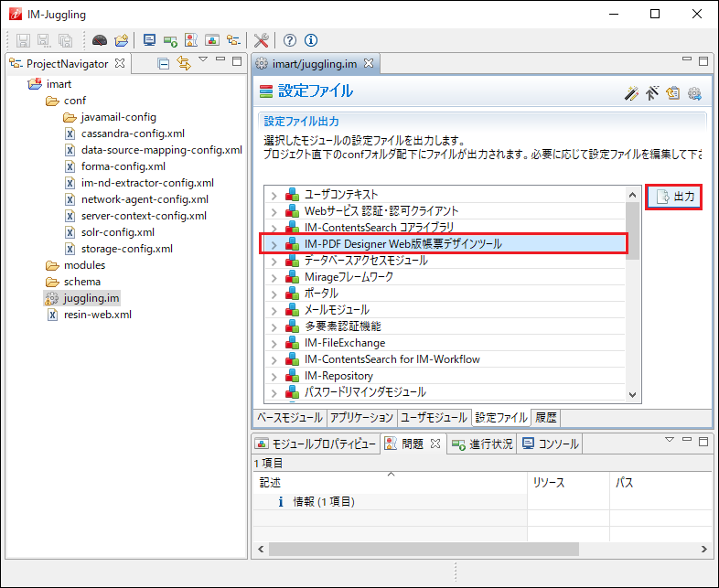Switch to the ベースモジュール tab
Image resolution: width=719 pixels, height=588 pixels.
click(290, 418)
